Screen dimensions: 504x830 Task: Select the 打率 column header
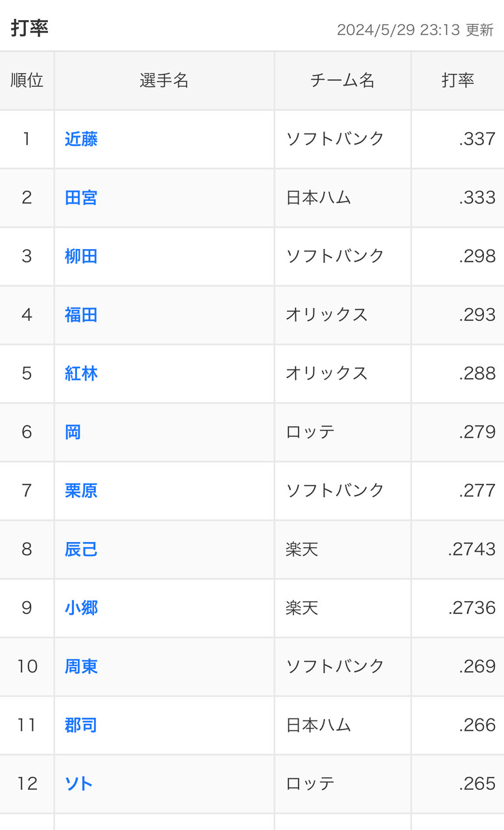tap(458, 80)
